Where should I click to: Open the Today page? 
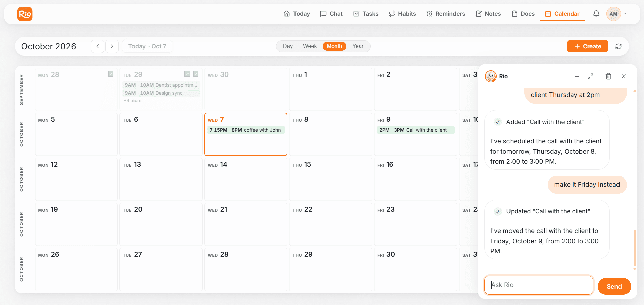point(297,14)
